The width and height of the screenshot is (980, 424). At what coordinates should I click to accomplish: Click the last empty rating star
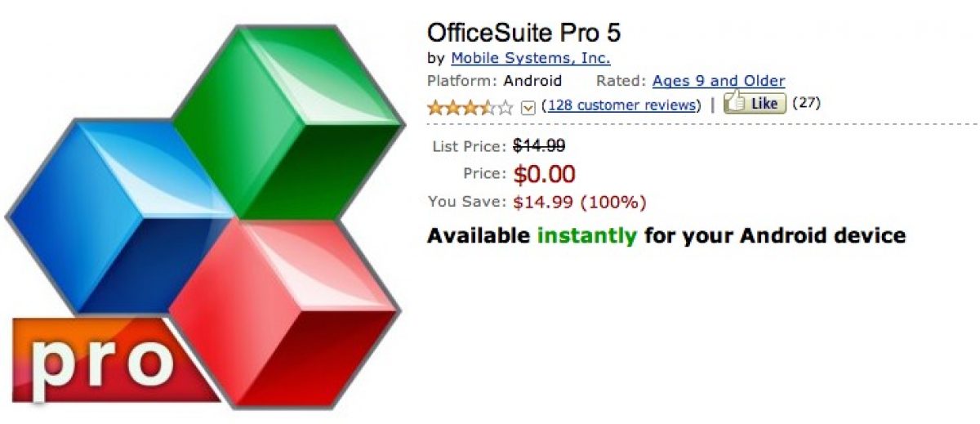[506, 106]
